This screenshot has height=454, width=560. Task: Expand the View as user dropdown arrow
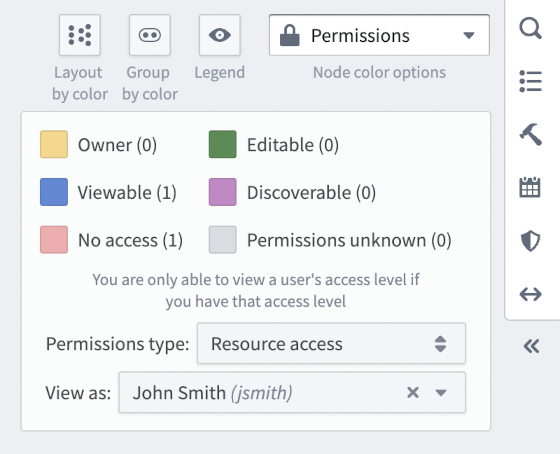tap(441, 393)
